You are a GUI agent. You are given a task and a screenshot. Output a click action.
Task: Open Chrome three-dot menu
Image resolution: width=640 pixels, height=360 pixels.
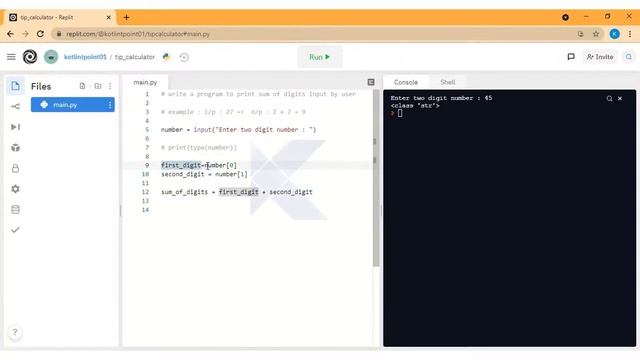pos(630,34)
